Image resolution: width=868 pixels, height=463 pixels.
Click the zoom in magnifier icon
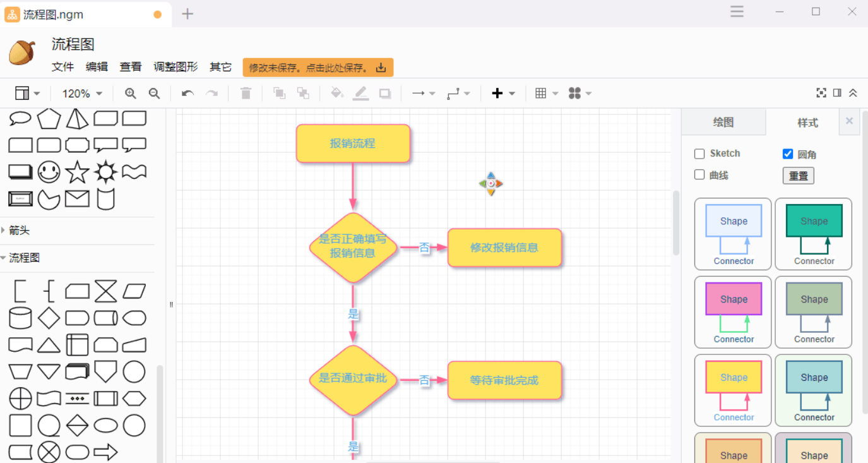tap(131, 93)
